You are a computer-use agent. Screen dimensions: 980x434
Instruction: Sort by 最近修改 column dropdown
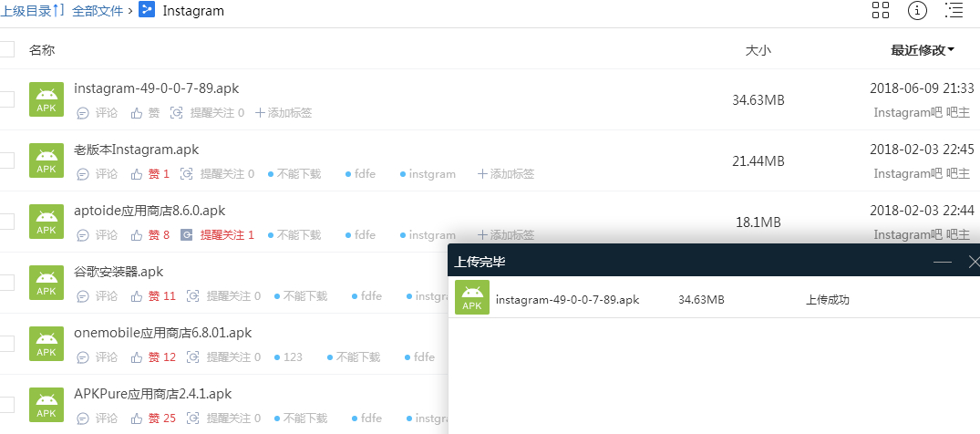coord(923,51)
